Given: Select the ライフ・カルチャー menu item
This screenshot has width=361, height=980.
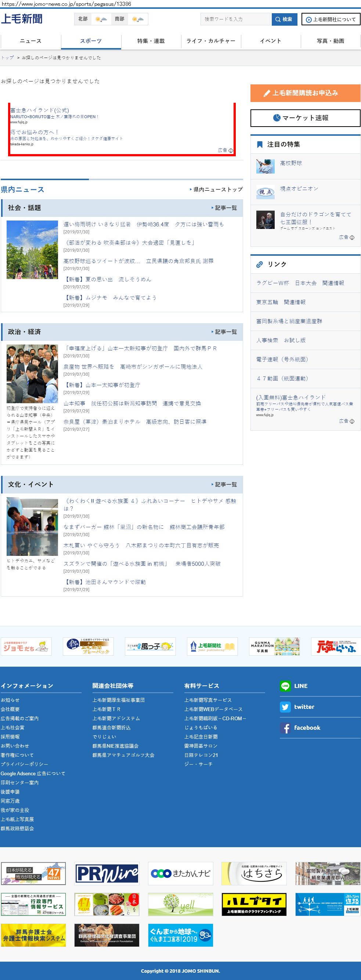Looking at the screenshot, I should click(x=211, y=41).
